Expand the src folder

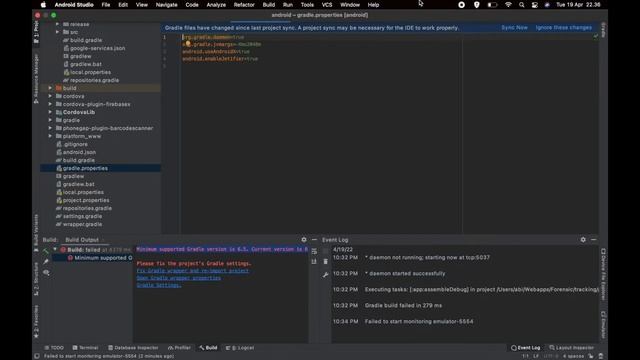pos(58,32)
